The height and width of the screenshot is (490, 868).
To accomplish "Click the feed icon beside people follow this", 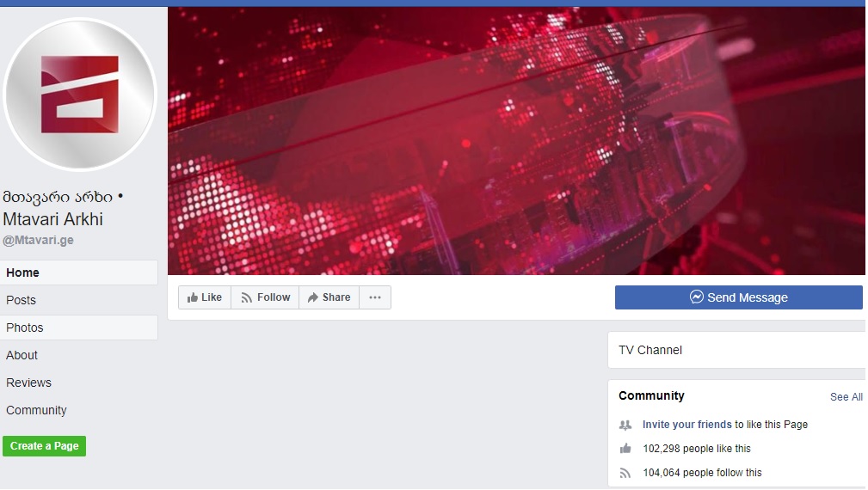I will (x=625, y=473).
